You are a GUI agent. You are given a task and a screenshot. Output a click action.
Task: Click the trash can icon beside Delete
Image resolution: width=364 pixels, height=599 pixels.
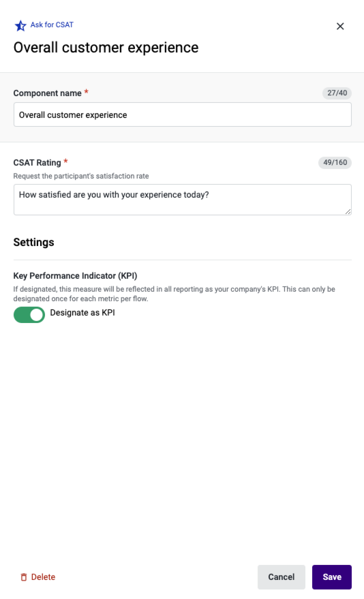(x=24, y=577)
